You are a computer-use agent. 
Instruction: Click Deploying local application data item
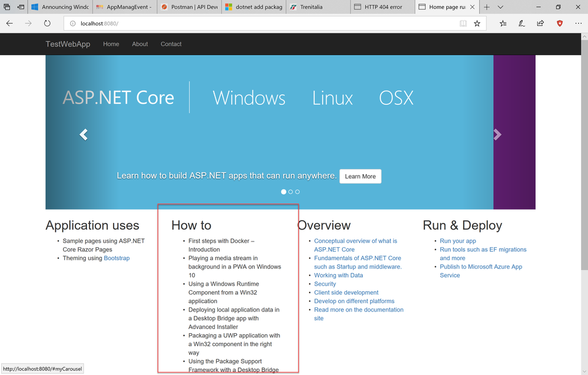coord(234,318)
